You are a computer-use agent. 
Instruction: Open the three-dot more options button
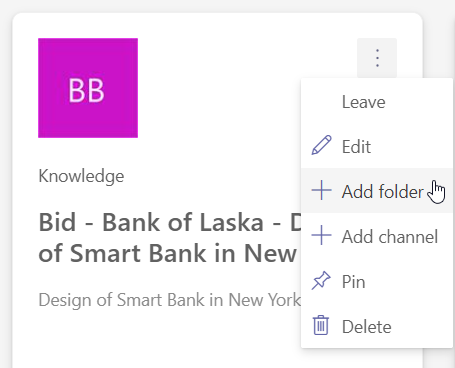[377, 58]
